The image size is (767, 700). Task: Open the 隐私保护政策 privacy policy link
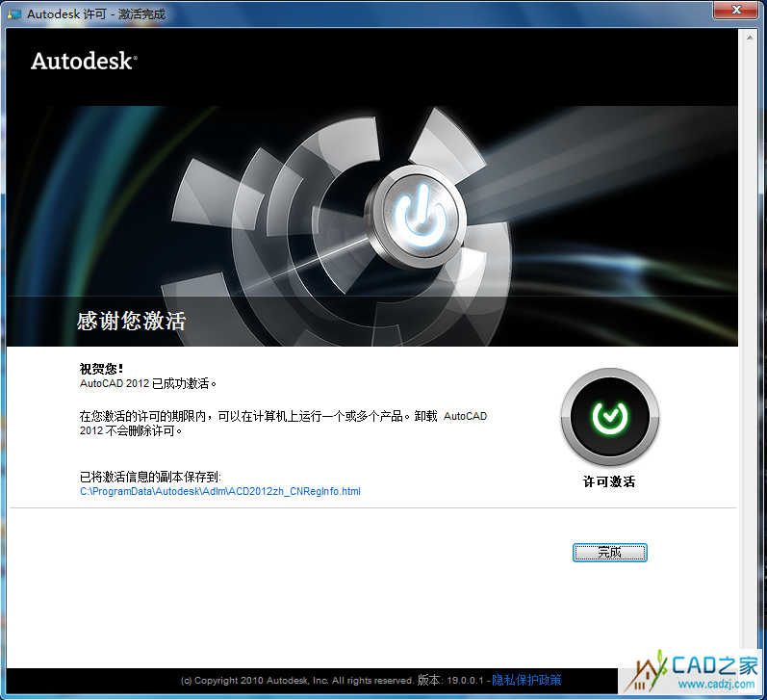click(x=525, y=680)
